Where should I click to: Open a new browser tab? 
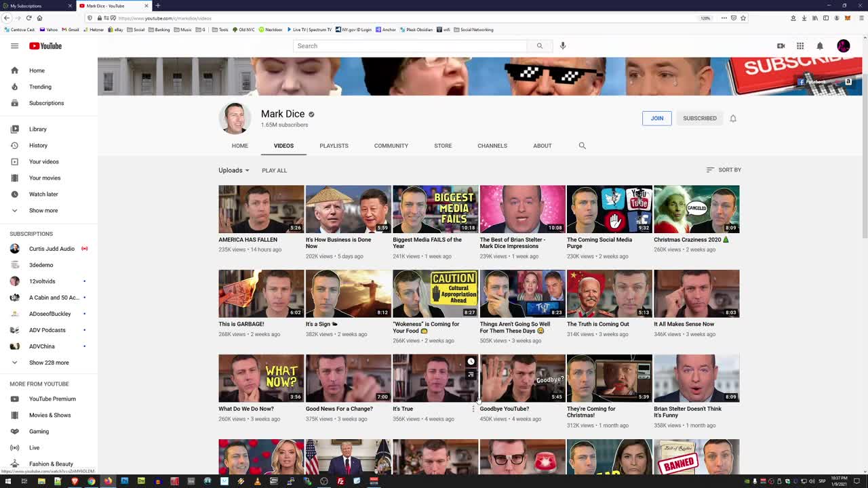click(157, 5)
